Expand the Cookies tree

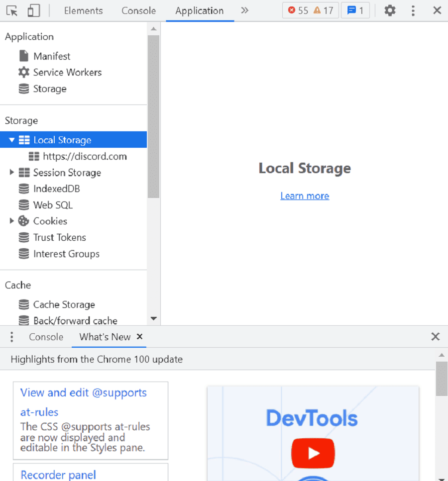pyautogui.click(x=11, y=221)
